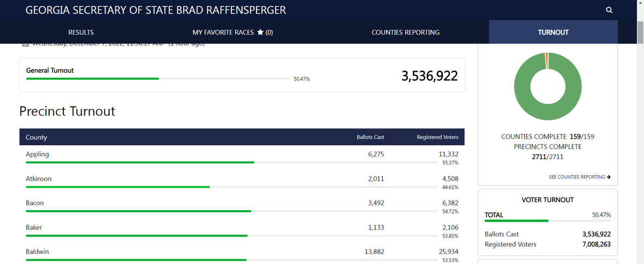The width and height of the screenshot is (644, 264).
Task: Click Baker ballots cast value 1,133
Action: [376, 227]
